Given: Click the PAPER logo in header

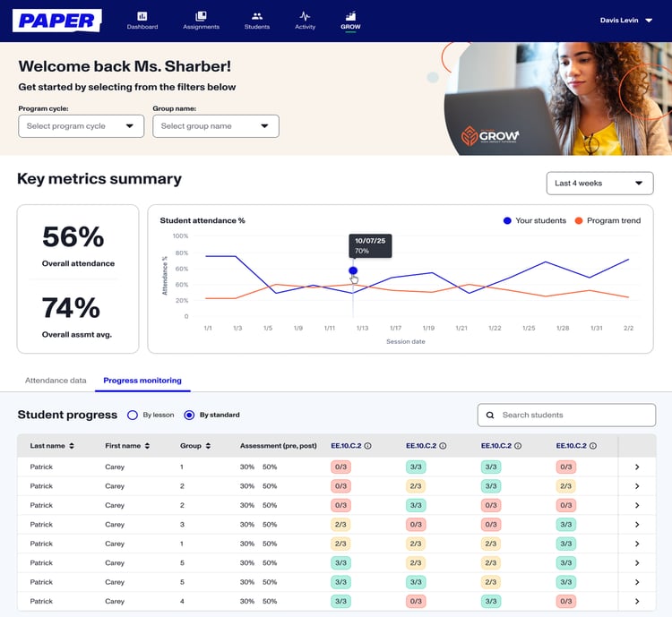Looking at the screenshot, I should 56,21.
